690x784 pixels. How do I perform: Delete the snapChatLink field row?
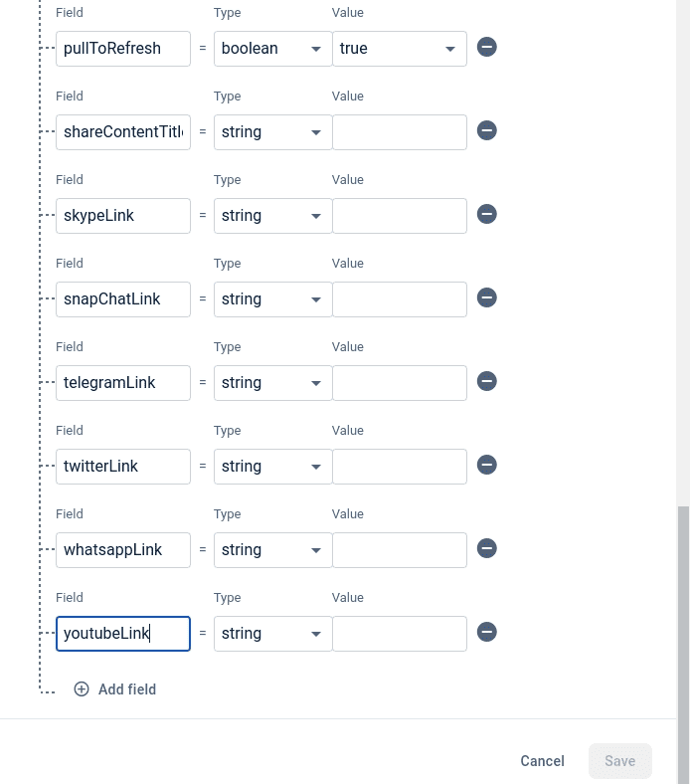click(x=486, y=298)
